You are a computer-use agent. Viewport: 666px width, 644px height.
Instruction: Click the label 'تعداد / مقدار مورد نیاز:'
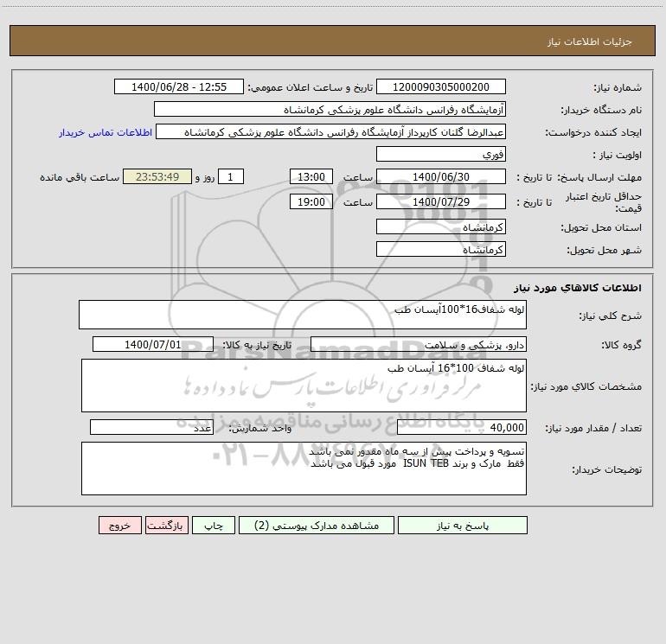tap(593, 428)
